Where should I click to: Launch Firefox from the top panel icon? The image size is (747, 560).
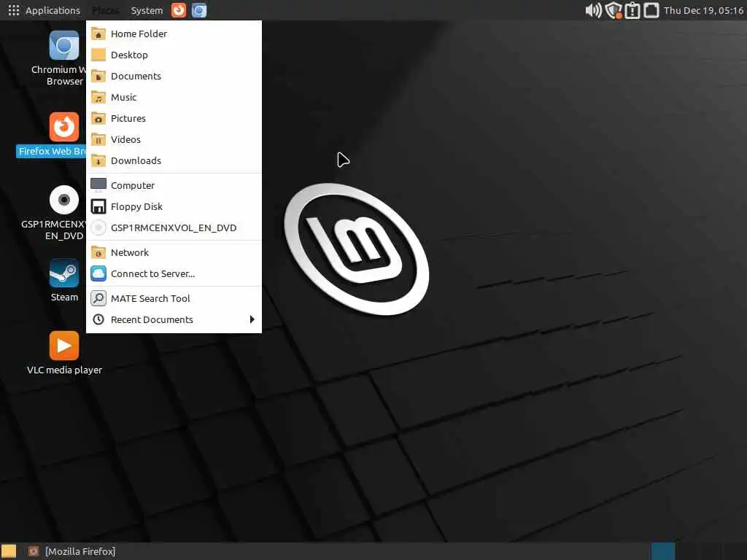pos(179,10)
